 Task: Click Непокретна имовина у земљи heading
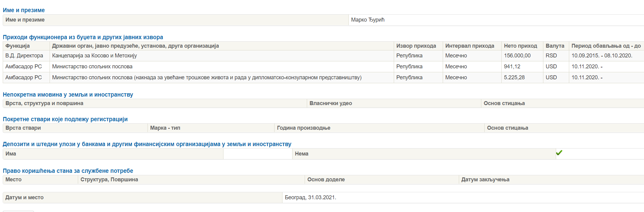coord(68,94)
